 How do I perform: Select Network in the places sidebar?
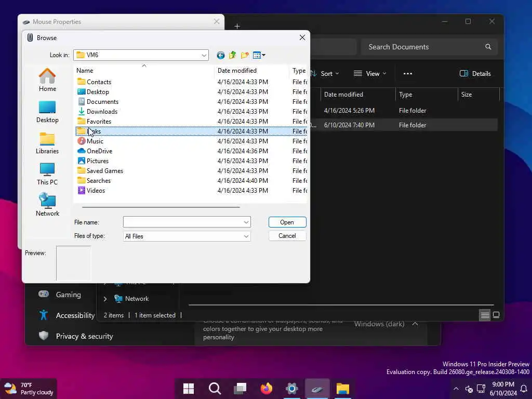pos(47,205)
